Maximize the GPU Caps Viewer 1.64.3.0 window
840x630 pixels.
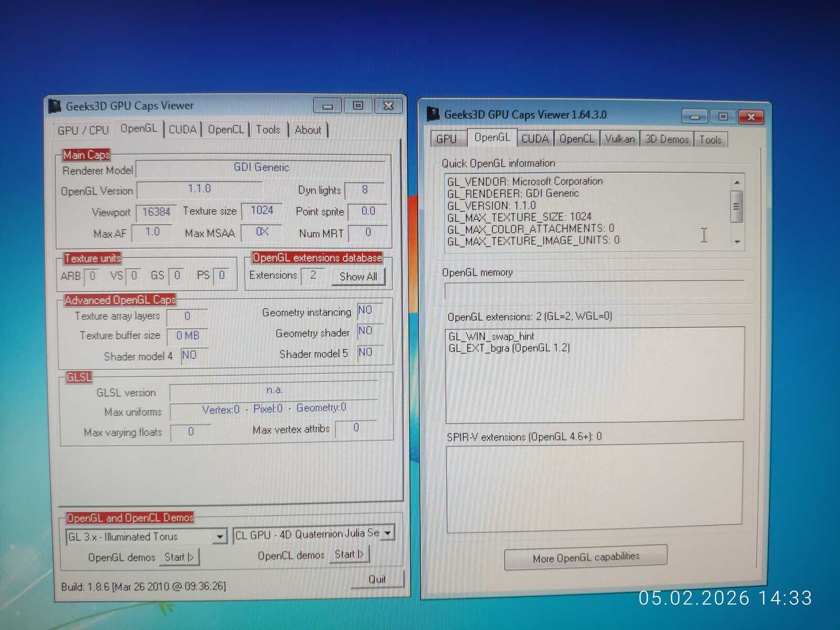click(x=722, y=116)
